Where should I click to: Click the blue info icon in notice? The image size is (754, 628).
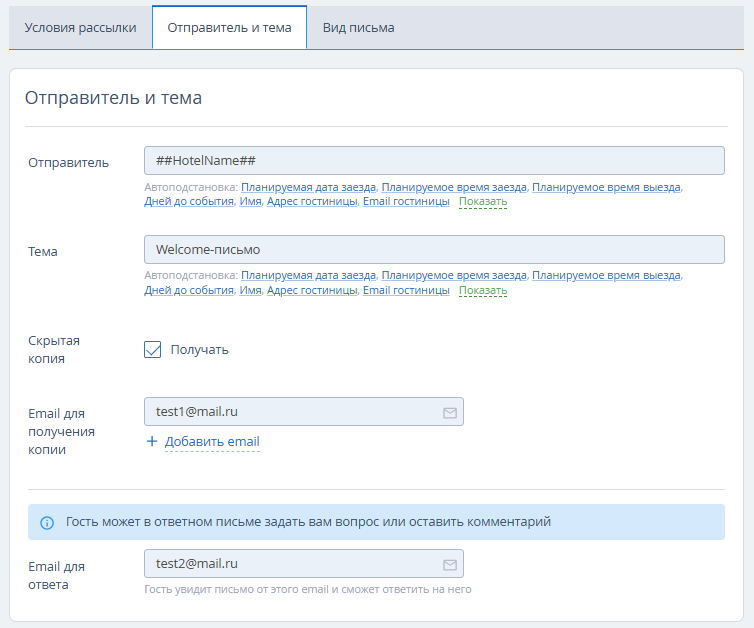46,522
